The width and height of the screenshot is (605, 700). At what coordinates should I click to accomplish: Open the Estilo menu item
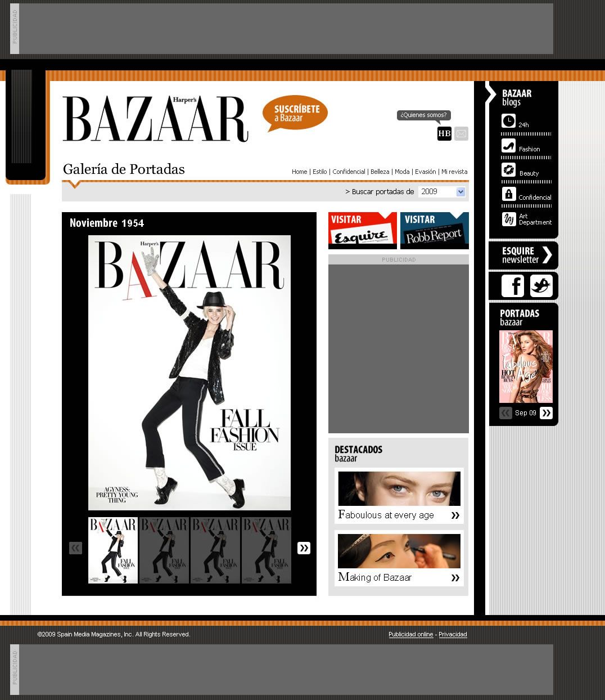click(x=319, y=172)
